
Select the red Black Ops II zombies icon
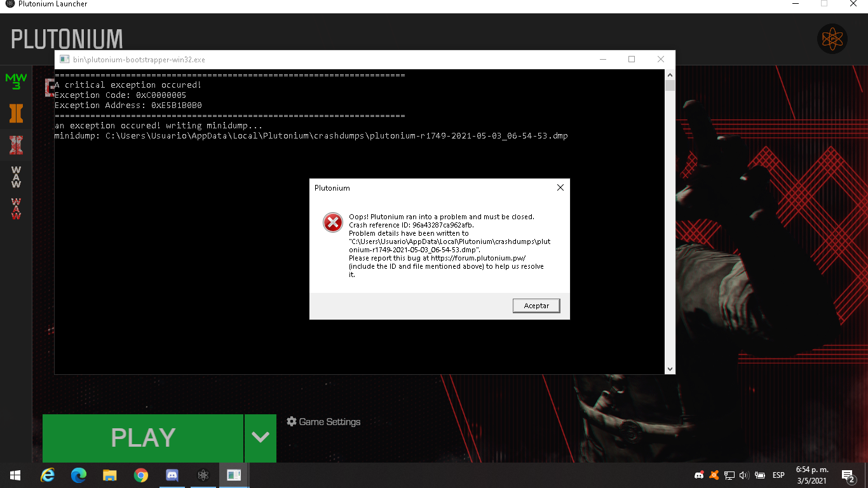(16, 145)
